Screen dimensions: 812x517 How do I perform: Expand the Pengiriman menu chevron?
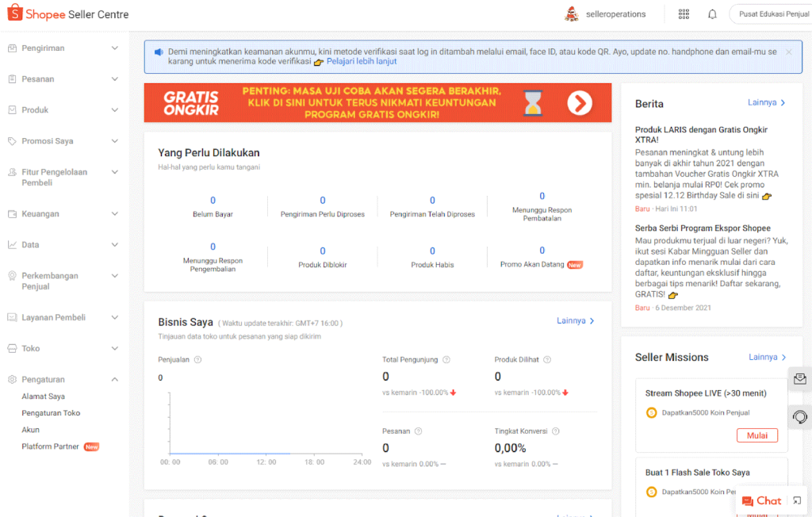click(115, 48)
